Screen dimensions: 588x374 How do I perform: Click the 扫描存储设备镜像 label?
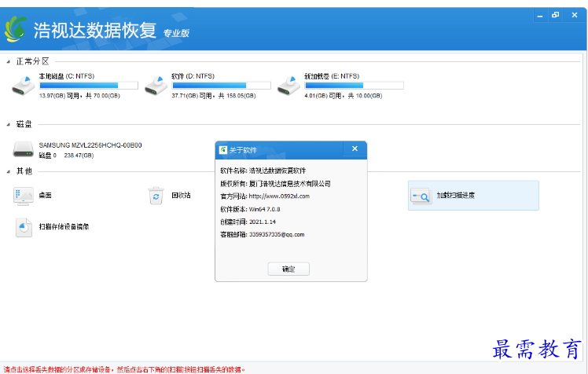tap(64, 227)
